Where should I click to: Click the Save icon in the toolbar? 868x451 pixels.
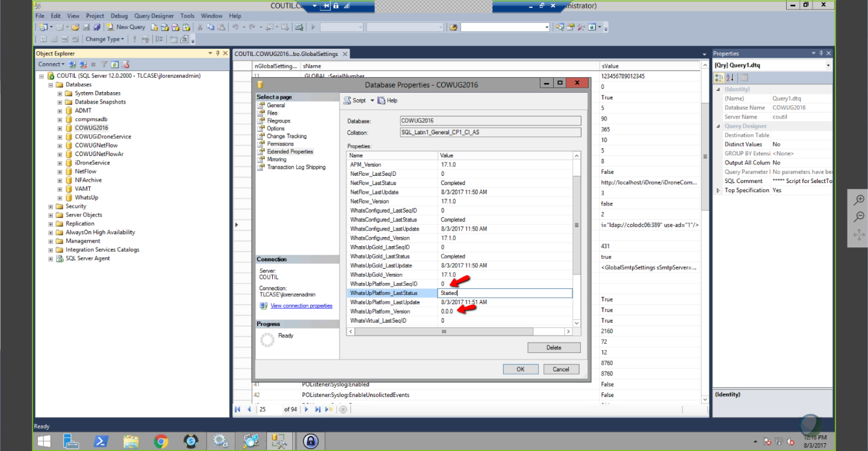point(86,27)
